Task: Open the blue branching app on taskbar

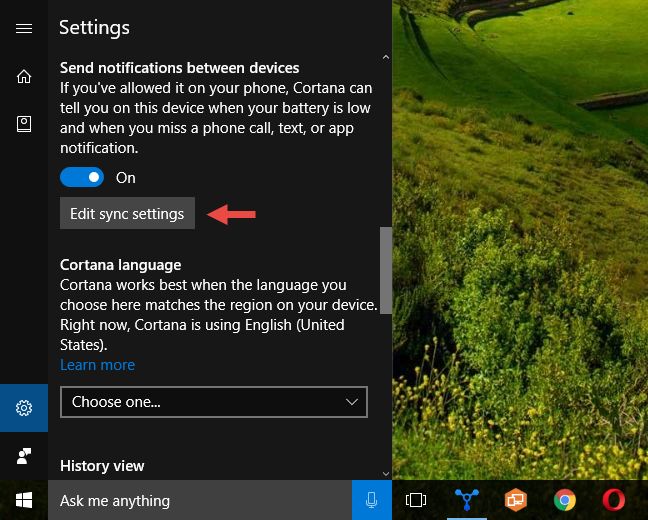Action: (x=467, y=500)
